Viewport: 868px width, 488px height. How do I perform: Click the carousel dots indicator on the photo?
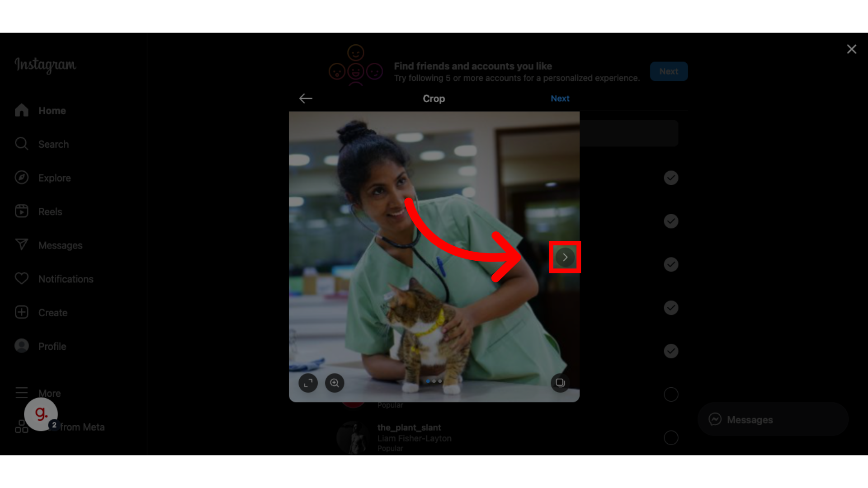point(434,381)
